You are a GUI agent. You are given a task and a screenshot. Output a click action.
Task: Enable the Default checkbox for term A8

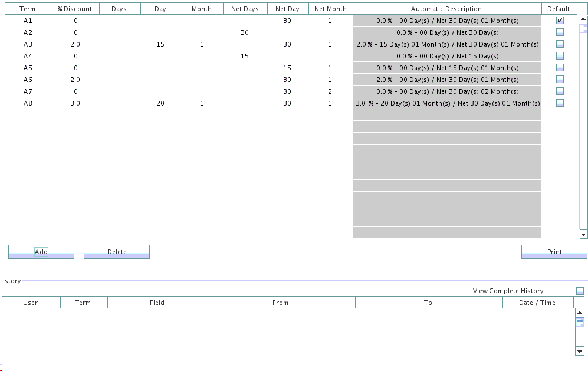coord(560,103)
